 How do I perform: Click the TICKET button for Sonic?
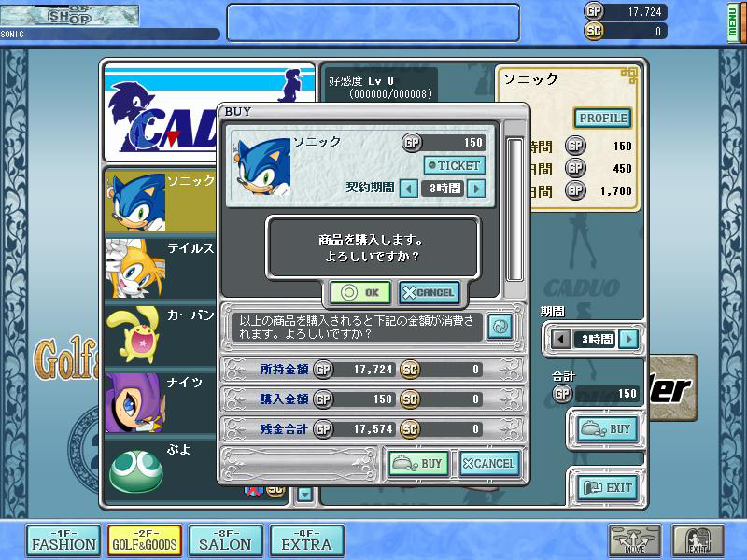pos(455,166)
